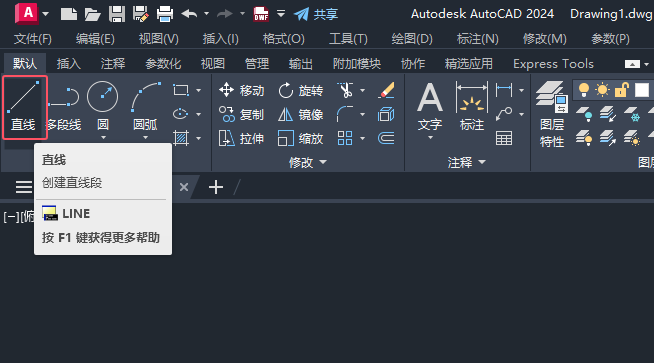Open the file tabs hamburger menu
Image resolution: width=654 pixels, height=363 pixels.
tap(24, 187)
